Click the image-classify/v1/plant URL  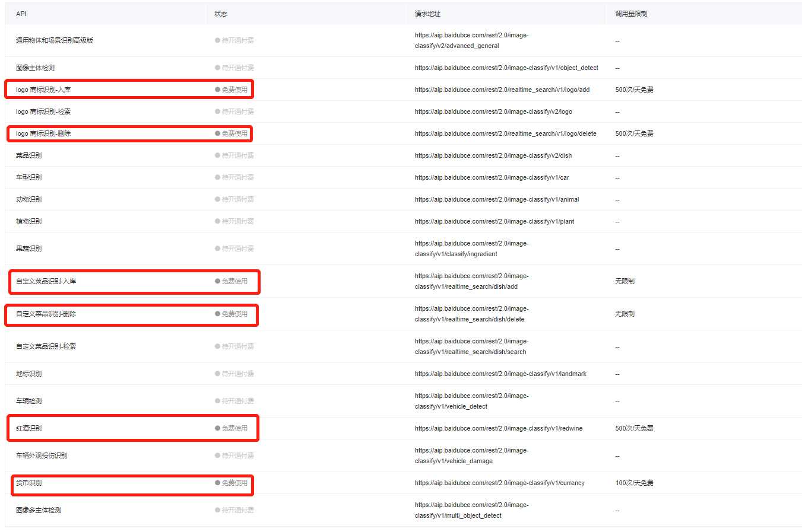pyautogui.click(x=494, y=221)
